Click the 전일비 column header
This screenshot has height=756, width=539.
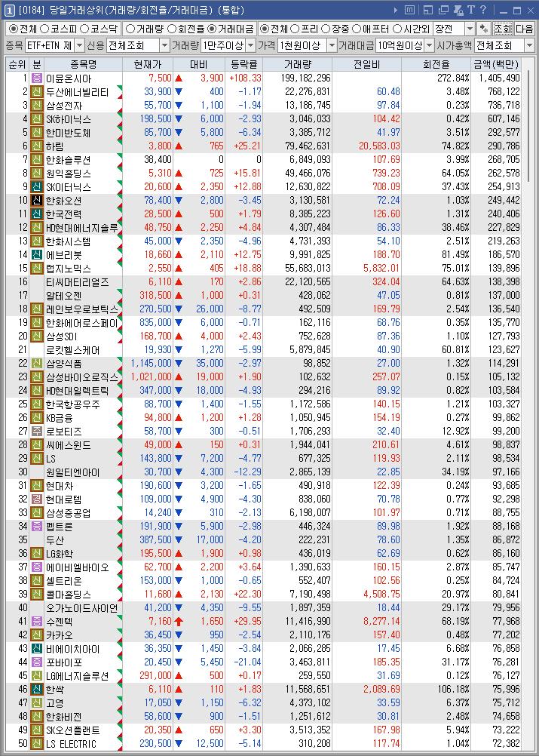click(x=367, y=64)
